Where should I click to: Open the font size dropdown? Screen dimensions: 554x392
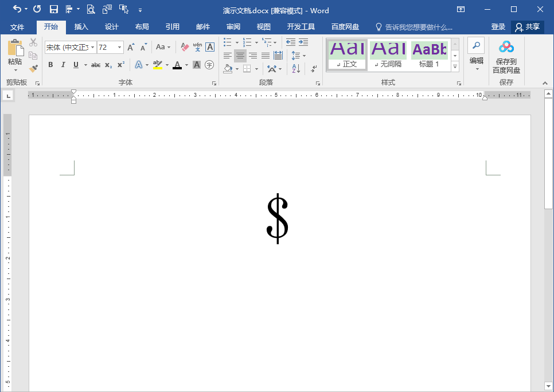tap(120, 48)
